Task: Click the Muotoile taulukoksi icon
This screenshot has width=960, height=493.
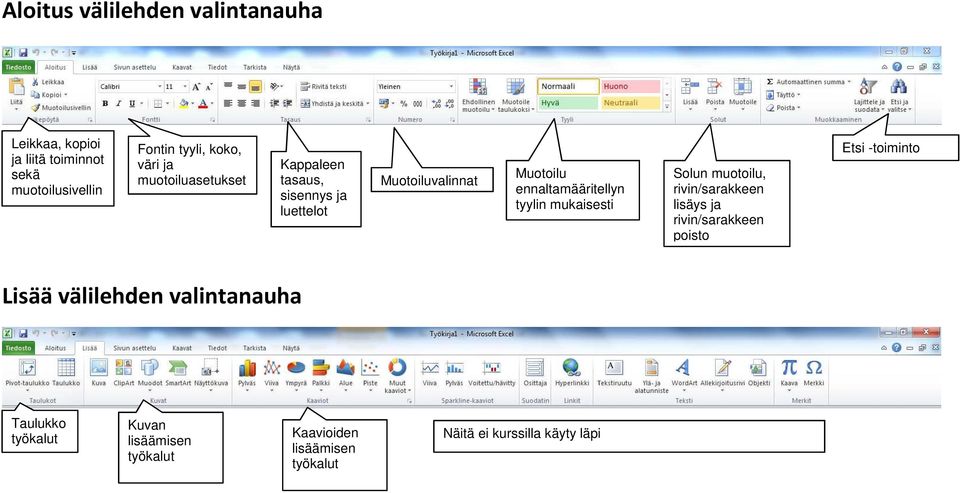Action: [x=515, y=87]
